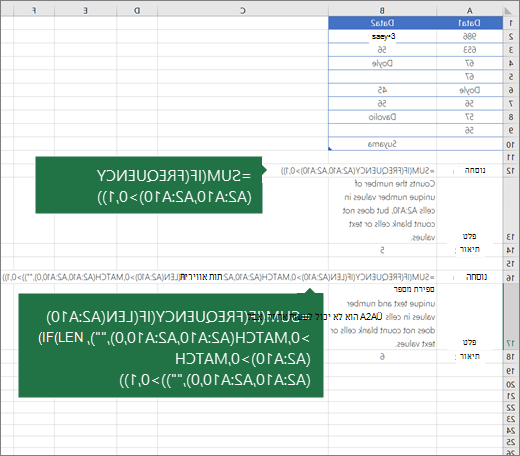This screenshot has height=456, width=520.
Task: Click the נוסחה label in row 12
Action: (x=475, y=170)
